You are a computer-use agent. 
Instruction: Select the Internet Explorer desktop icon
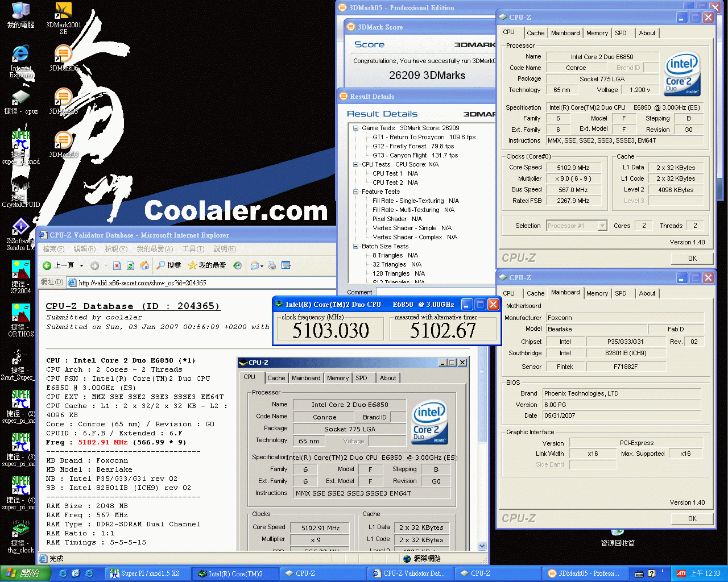click(x=20, y=61)
